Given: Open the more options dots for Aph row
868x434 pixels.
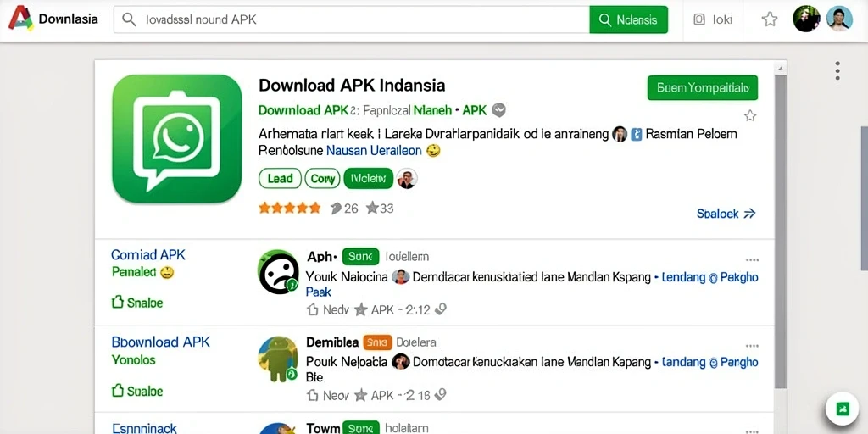Looking at the screenshot, I should (752, 259).
